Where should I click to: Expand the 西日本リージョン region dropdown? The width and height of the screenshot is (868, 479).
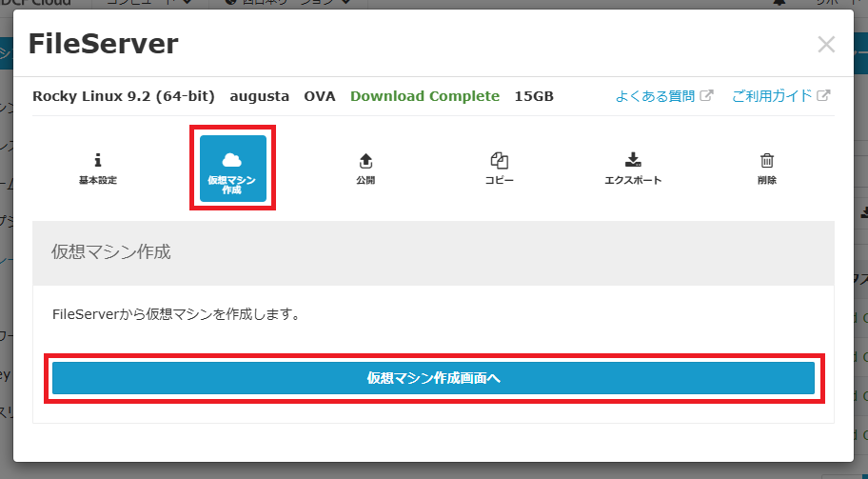pyautogui.click(x=286, y=4)
